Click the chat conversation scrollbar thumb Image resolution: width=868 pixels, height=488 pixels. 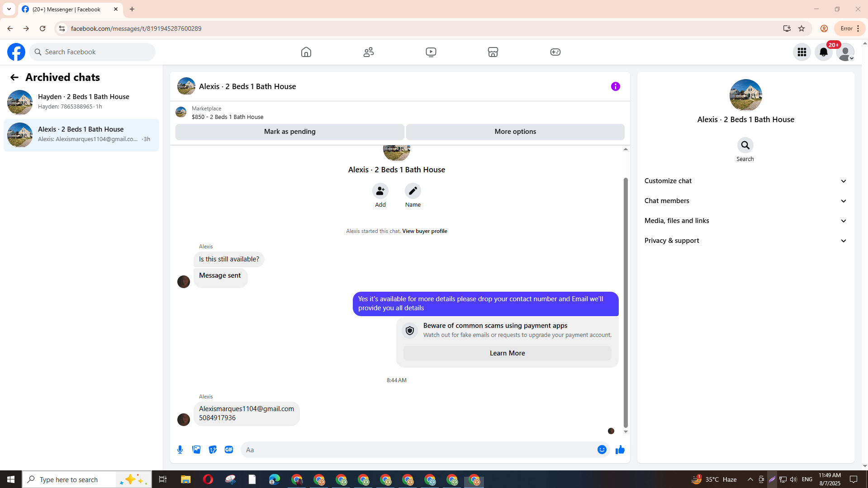[626, 302]
